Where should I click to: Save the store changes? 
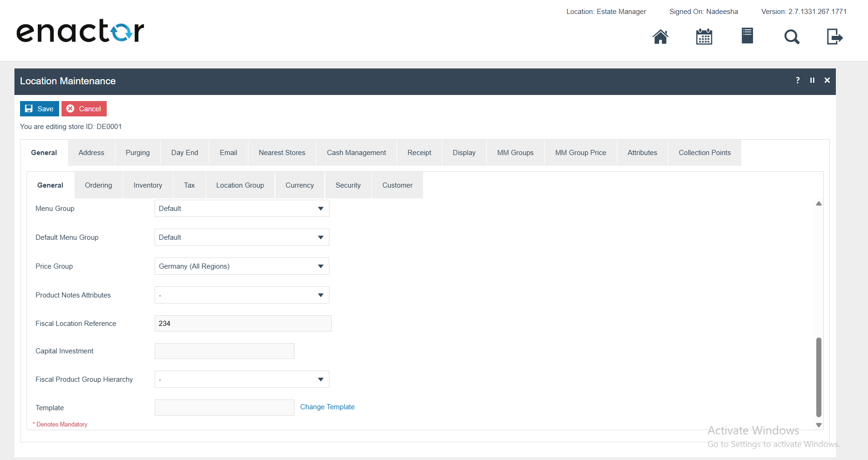pos(40,108)
